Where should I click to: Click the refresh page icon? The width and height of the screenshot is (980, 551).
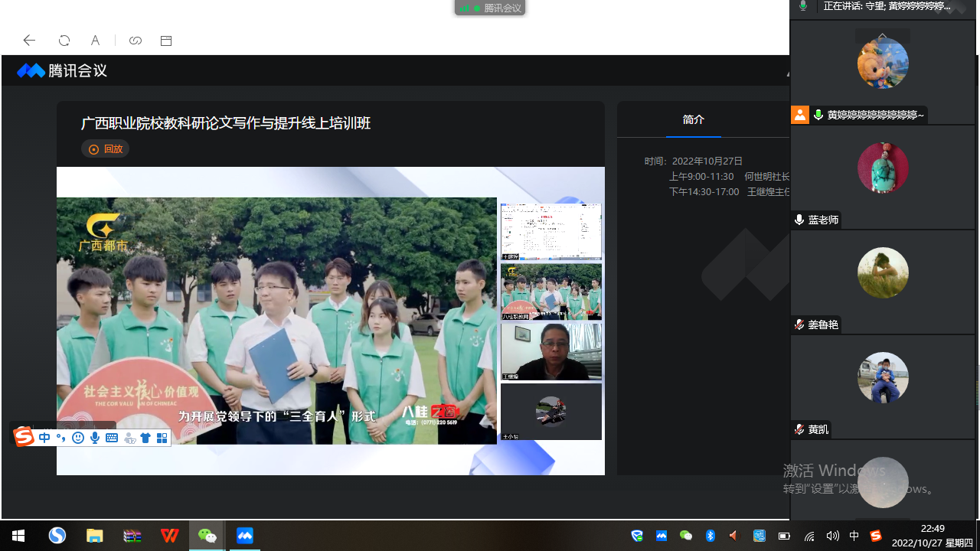[x=64, y=41]
